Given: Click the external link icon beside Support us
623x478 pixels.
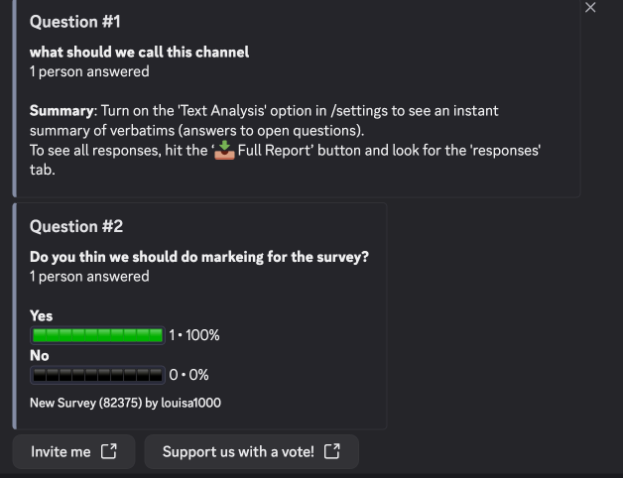Looking at the screenshot, I should tap(333, 452).
